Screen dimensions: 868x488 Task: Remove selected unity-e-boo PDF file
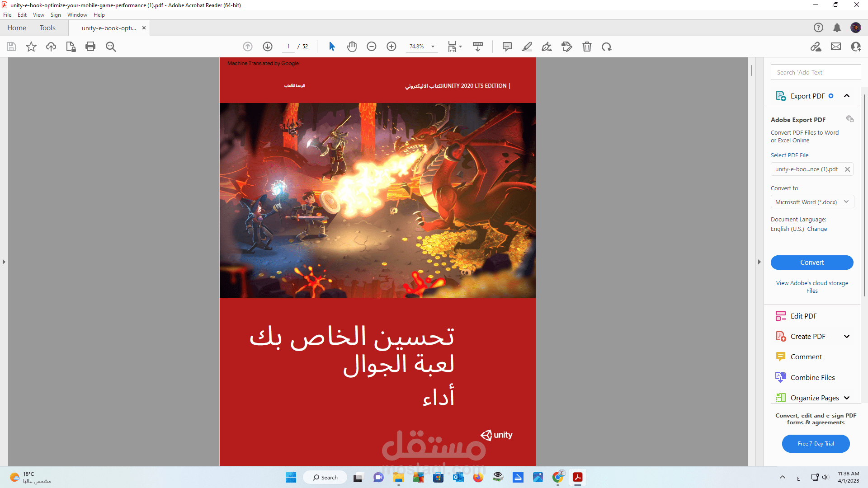click(x=848, y=169)
